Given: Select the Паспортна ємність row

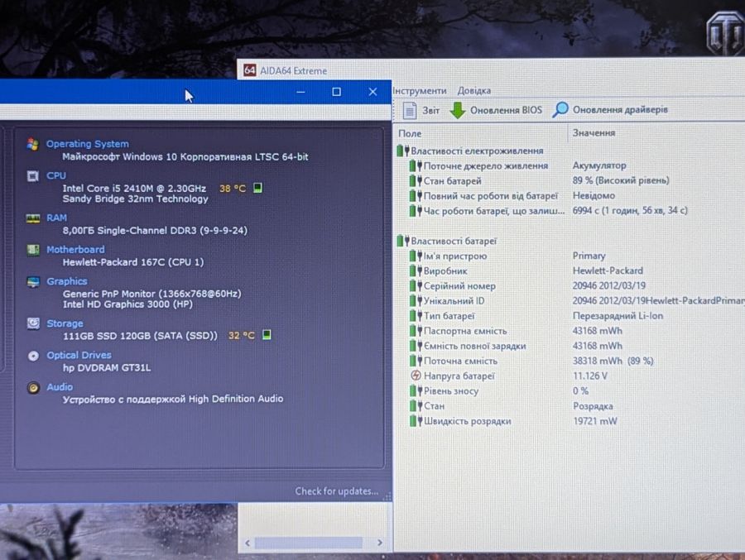Looking at the screenshot, I should tap(570, 331).
